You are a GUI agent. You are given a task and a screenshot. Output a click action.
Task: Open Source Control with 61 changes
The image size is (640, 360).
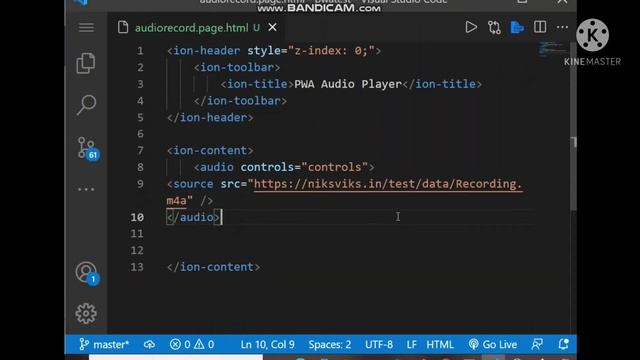(x=87, y=149)
